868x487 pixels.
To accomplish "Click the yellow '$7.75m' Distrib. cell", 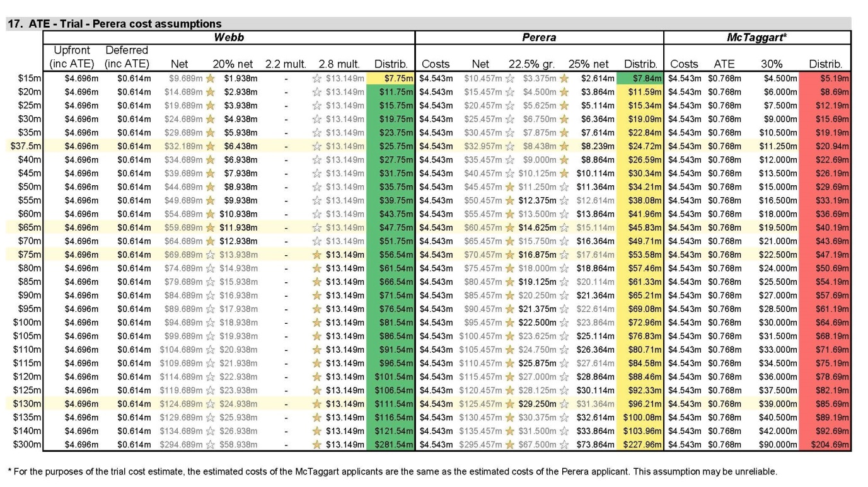I will [390, 79].
